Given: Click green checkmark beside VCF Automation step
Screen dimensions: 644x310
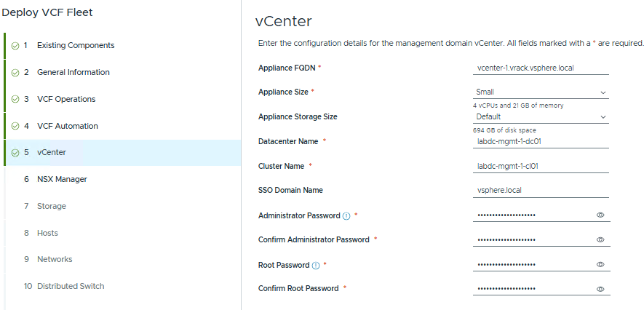Looking at the screenshot, I should 15,127.
